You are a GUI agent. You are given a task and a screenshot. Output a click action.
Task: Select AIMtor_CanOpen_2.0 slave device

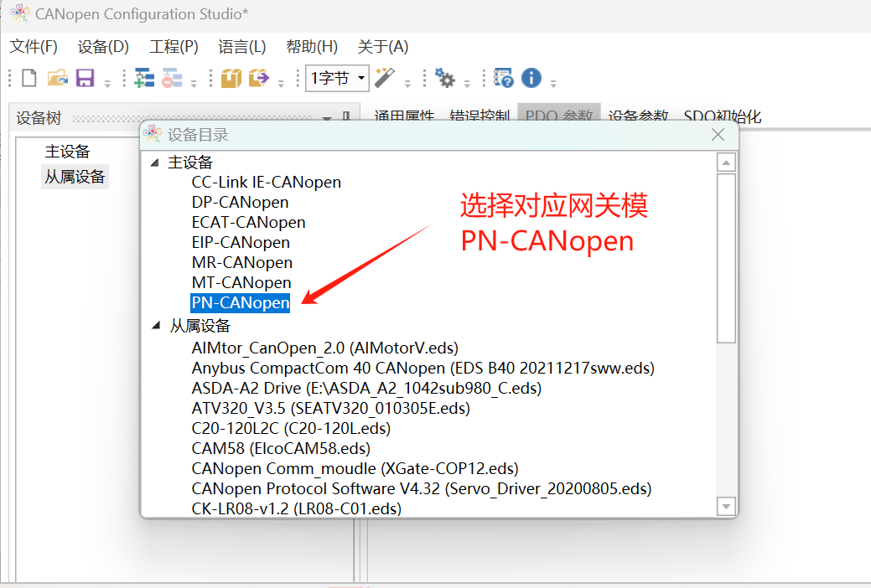click(325, 348)
